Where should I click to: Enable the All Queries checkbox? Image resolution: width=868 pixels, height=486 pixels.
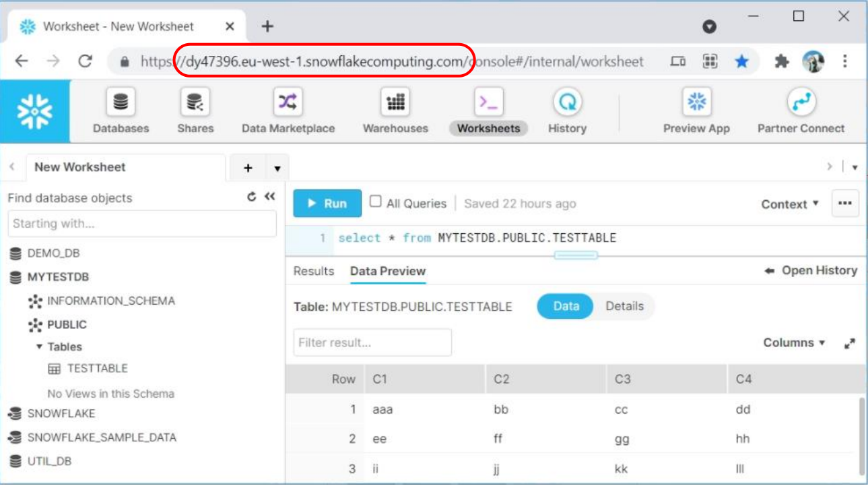(376, 202)
